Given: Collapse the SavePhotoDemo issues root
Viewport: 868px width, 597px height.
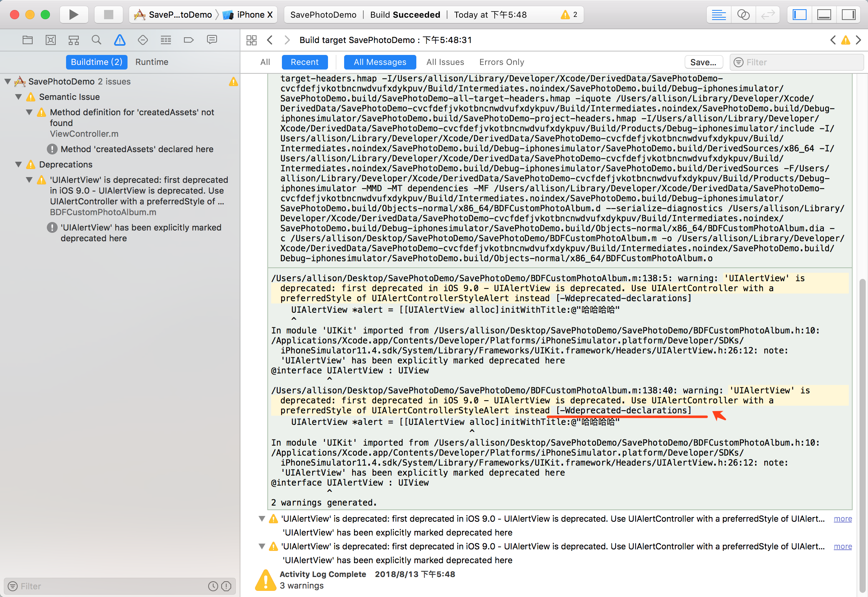Looking at the screenshot, I should pos(8,81).
